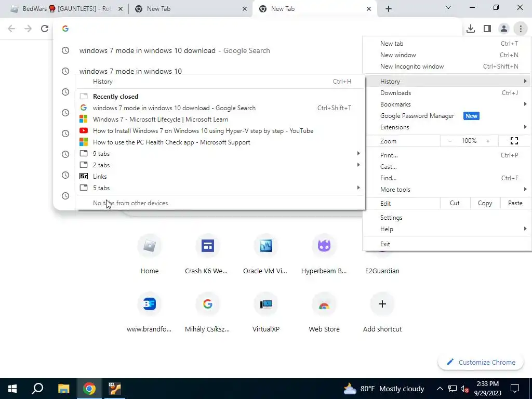
Task: Open the Help submenu
Action: click(x=447, y=229)
